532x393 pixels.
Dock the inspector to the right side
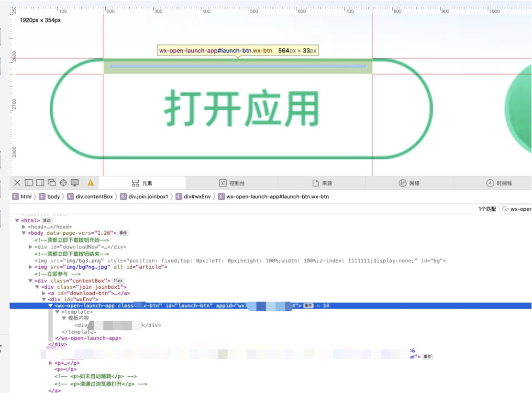[40, 183]
